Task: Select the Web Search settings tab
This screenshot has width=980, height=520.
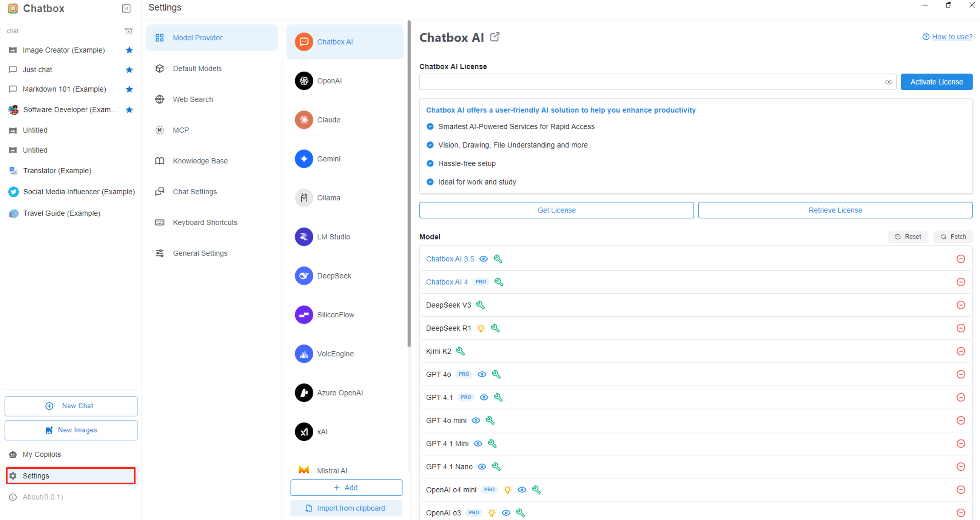Action: coord(212,99)
